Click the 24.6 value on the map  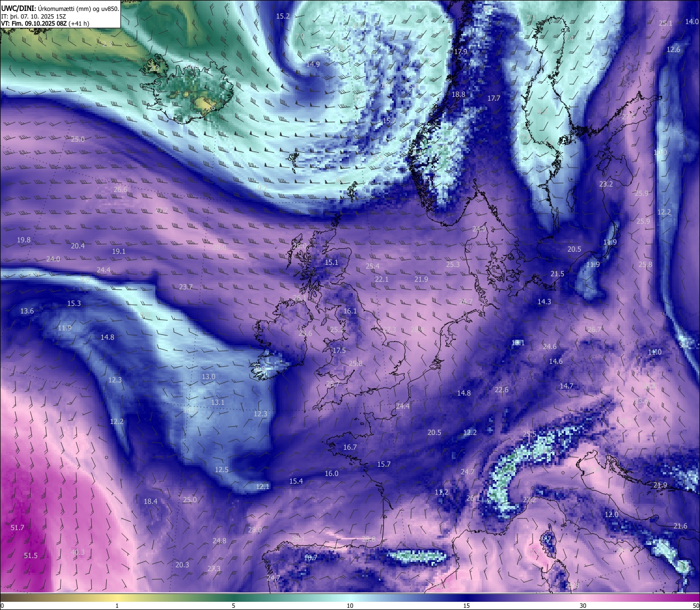550,346
